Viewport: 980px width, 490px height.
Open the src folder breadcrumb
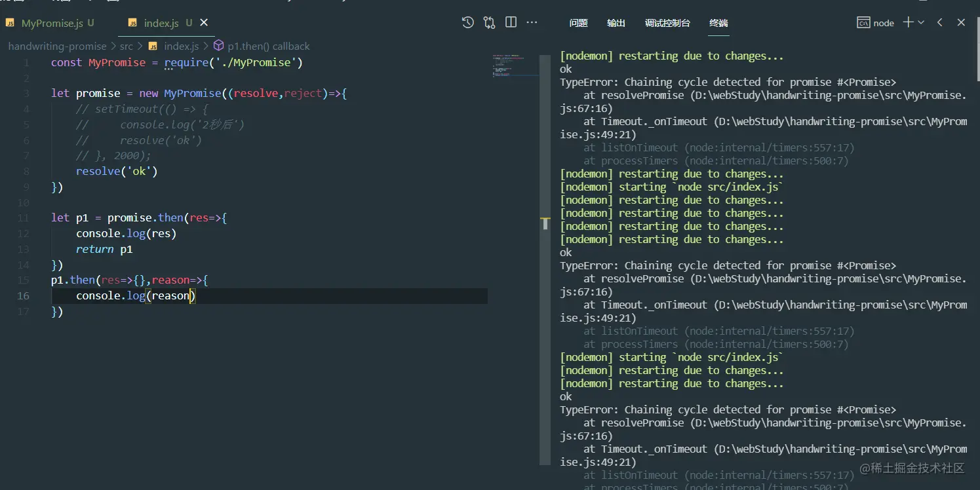[x=127, y=47]
